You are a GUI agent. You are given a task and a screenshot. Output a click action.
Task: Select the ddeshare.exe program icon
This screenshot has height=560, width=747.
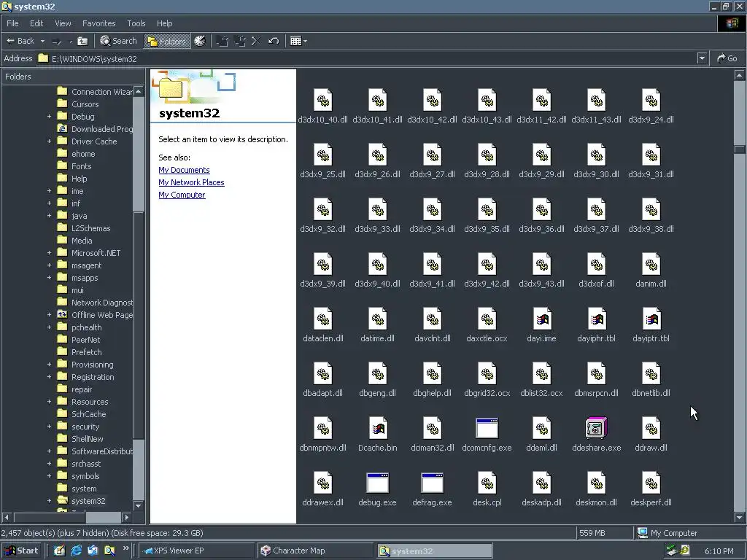click(x=597, y=428)
